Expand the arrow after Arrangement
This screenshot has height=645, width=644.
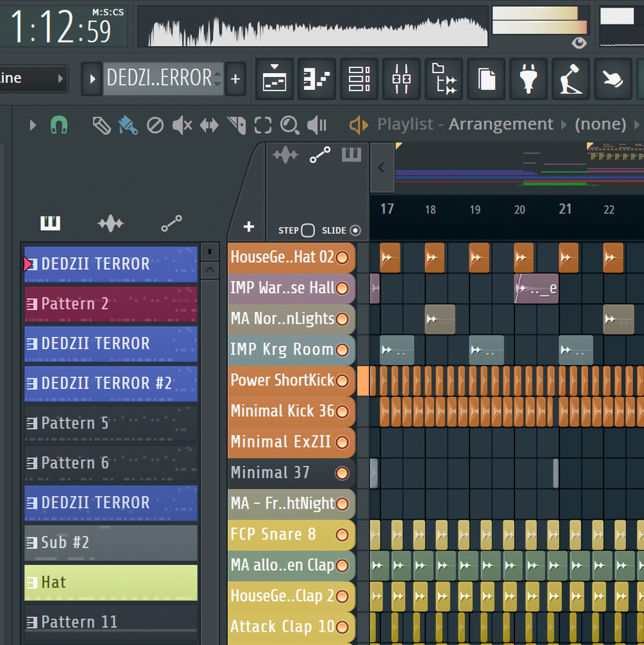click(x=564, y=125)
